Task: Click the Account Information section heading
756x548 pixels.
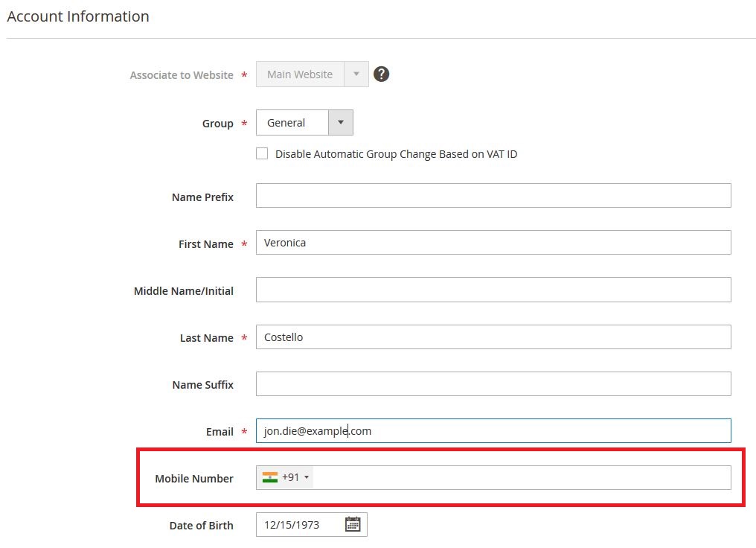Action: click(x=78, y=16)
